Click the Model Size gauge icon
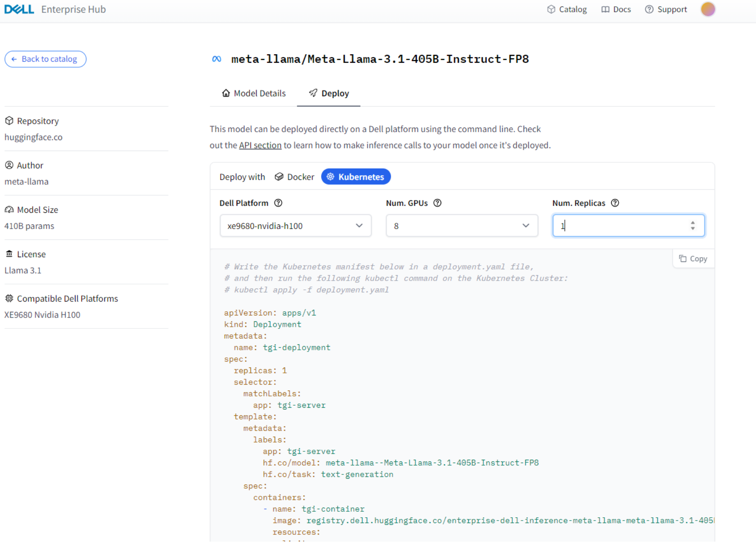 9,210
